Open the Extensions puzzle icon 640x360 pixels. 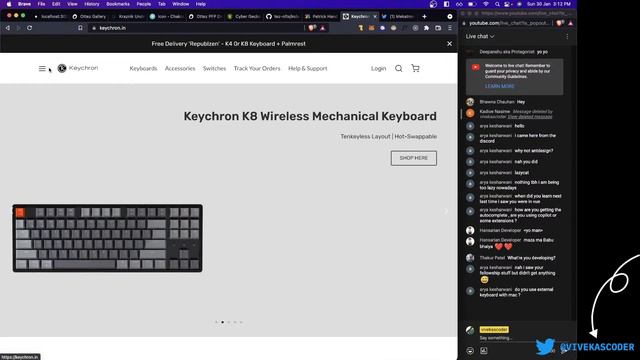point(427,28)
